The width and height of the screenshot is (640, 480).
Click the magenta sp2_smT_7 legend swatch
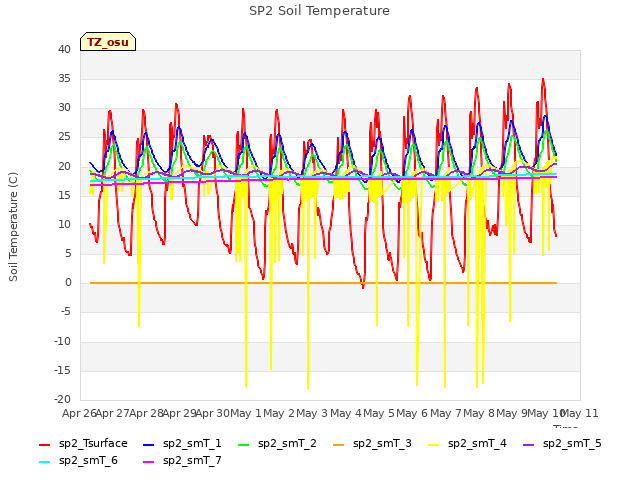point(149,462)
